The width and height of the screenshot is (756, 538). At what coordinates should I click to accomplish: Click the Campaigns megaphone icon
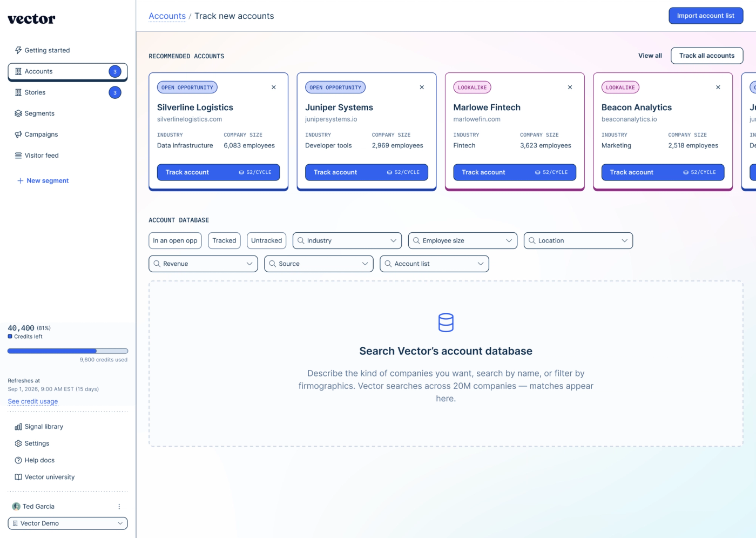point(18,134)
